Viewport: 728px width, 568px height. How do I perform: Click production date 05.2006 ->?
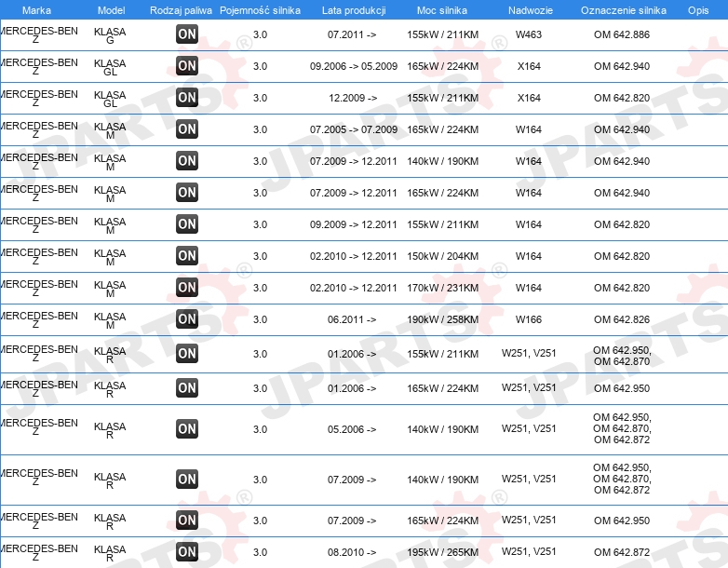click(352, 428)
